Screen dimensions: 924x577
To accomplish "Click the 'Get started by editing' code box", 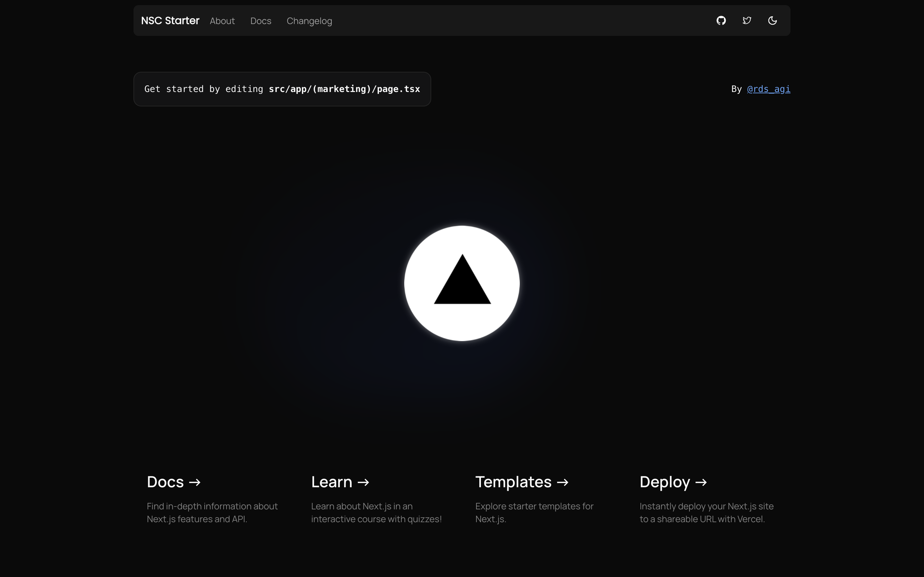I will (x=282, y=89).
